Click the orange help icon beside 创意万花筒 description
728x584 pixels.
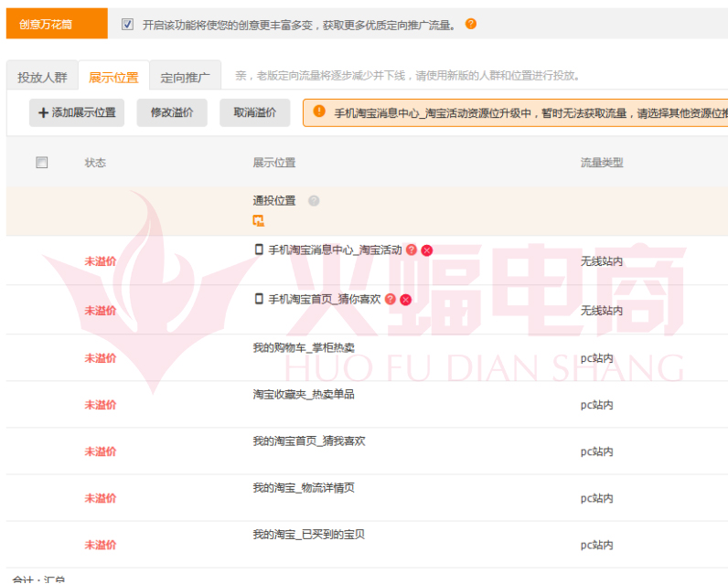coord(471,24)
